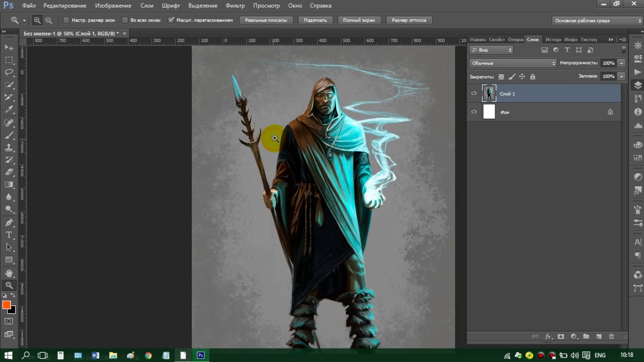Select the Horizontal Type tool
The image size is (644, 362).
(9, 235)
